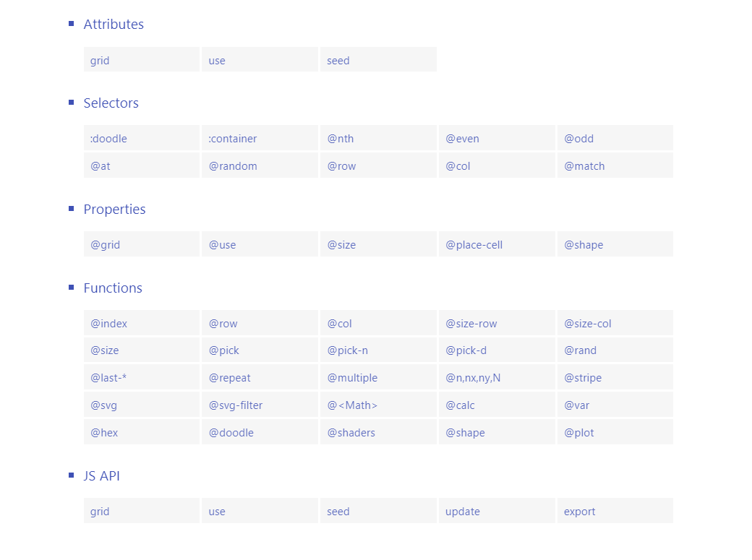Open the @<Math> function

tap(378, 404)
